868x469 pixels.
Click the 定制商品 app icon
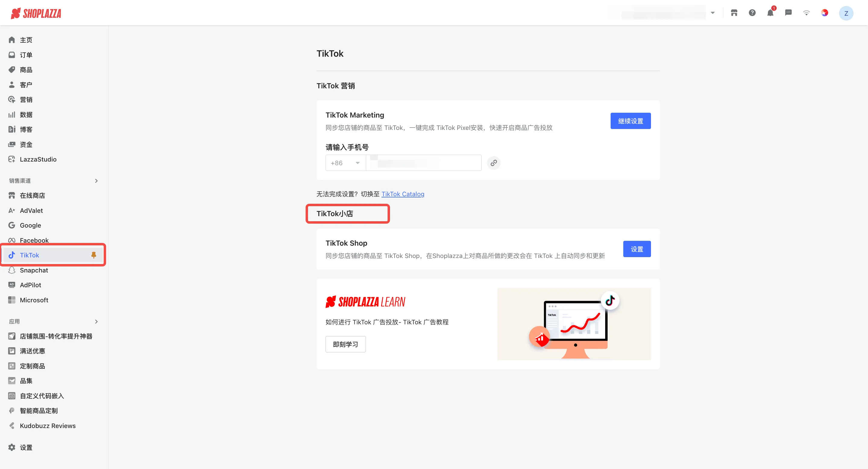(12, 366)
